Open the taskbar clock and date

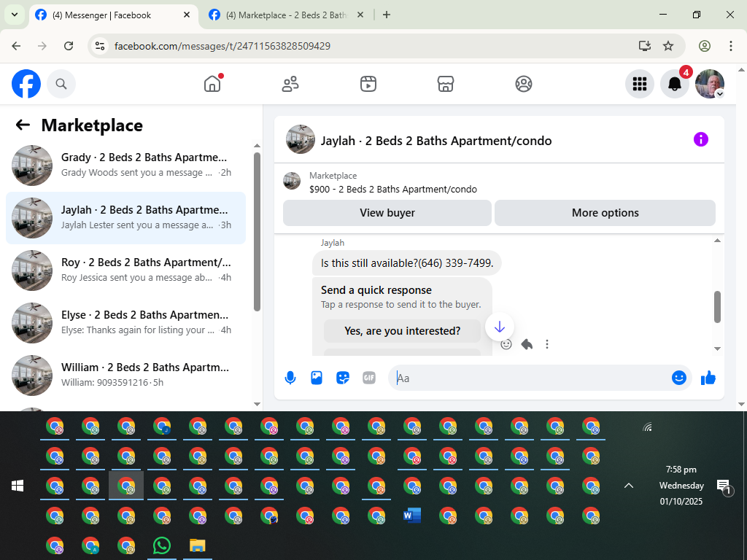681,485
